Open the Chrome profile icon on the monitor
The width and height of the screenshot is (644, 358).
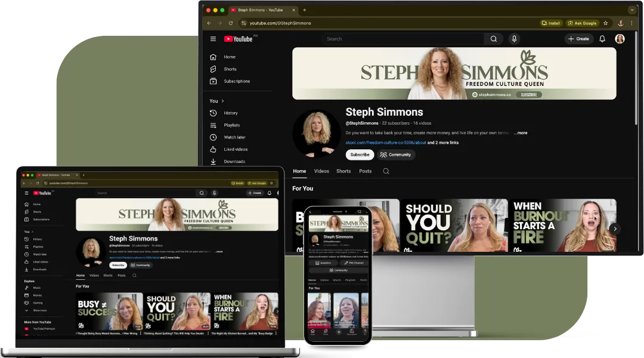621,23
